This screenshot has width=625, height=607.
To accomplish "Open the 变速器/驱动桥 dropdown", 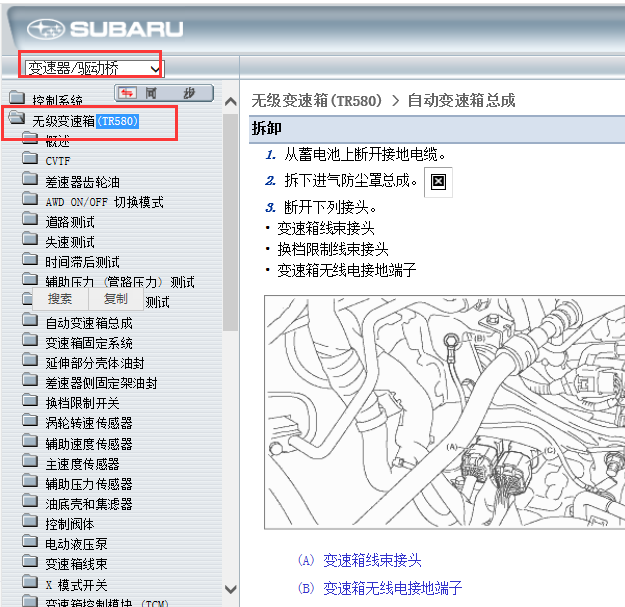I will 94,68.
